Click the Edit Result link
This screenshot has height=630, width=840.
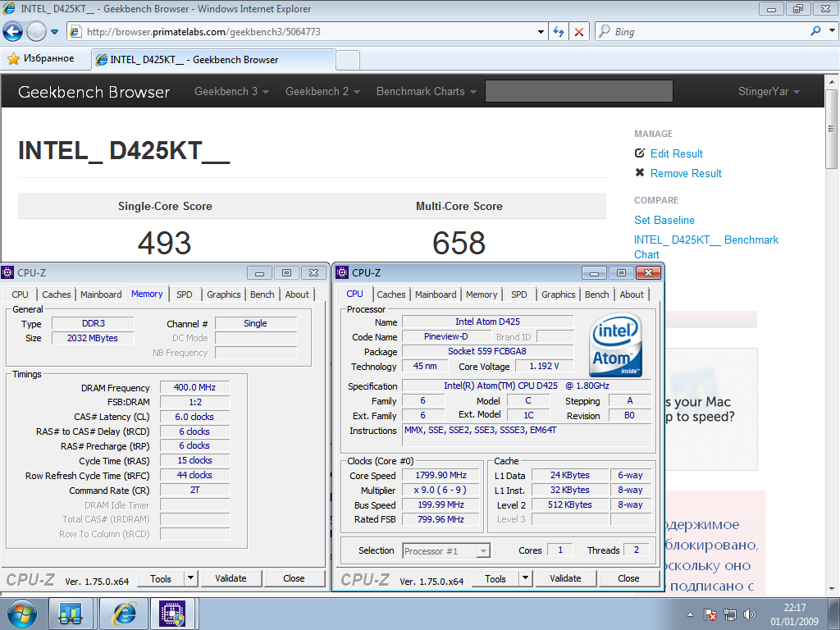pyautogui.click(x=676, y=153)
